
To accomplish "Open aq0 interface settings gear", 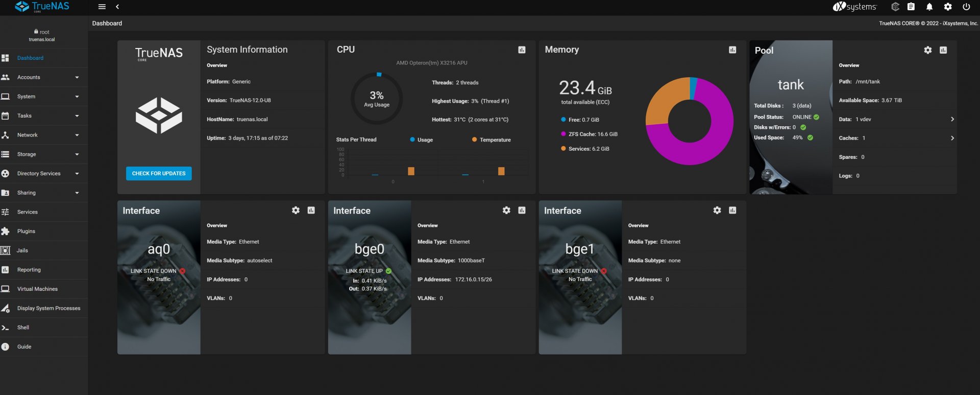I will pos(296,211).
